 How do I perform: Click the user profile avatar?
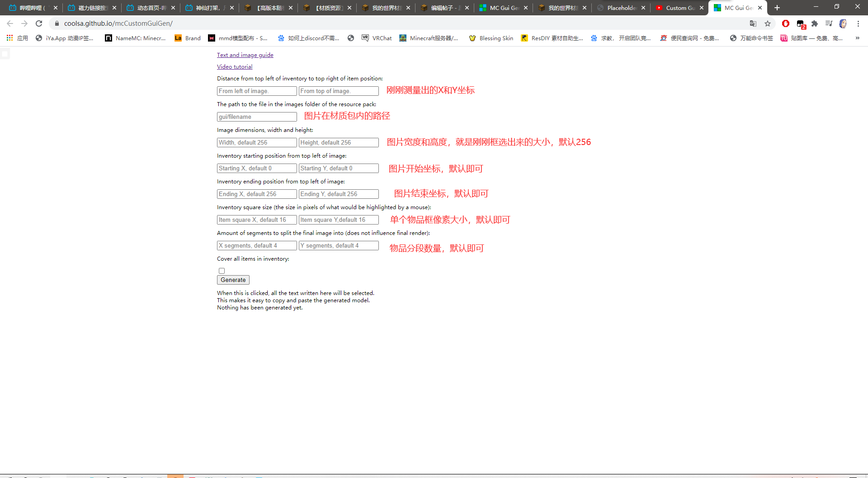843,23
